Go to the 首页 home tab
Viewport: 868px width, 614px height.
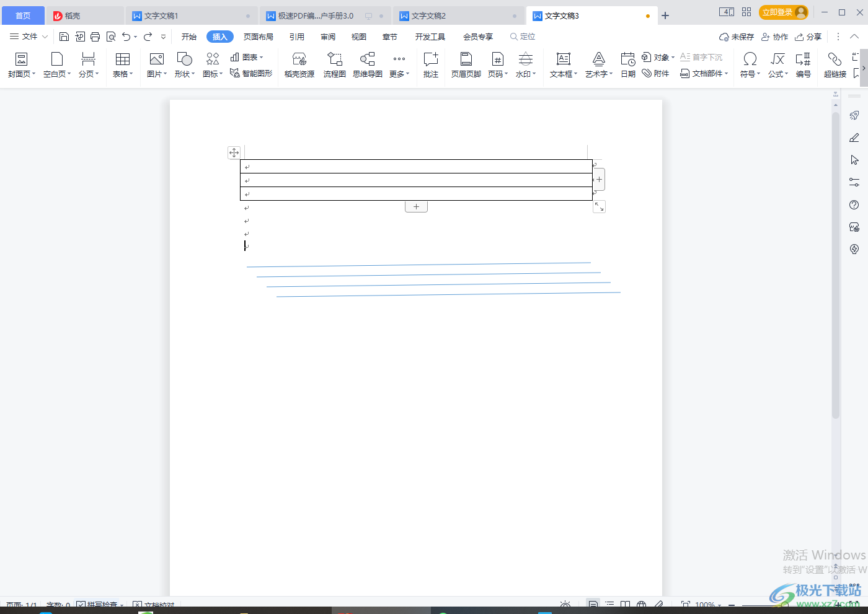(x=23, y=15)
